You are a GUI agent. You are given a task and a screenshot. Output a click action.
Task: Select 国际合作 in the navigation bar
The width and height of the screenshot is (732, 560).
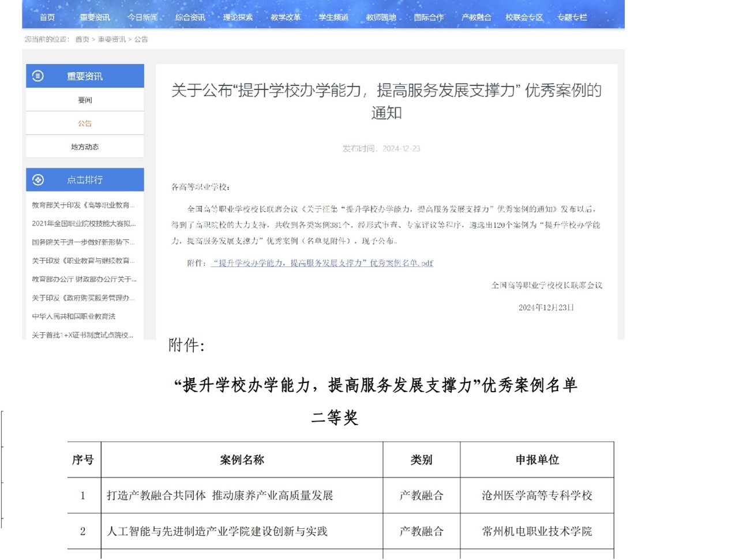[429, 17]
